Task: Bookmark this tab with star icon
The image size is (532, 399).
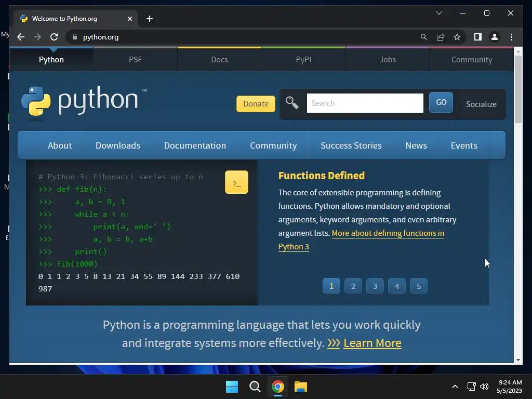Action: pos(457,37)
